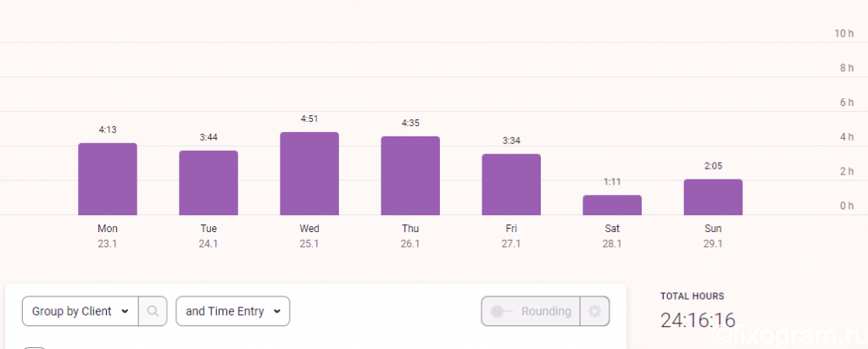Viewport: 868px width, 349px height.
Task: Click the search magnifier icon
Action: (153, 312)
